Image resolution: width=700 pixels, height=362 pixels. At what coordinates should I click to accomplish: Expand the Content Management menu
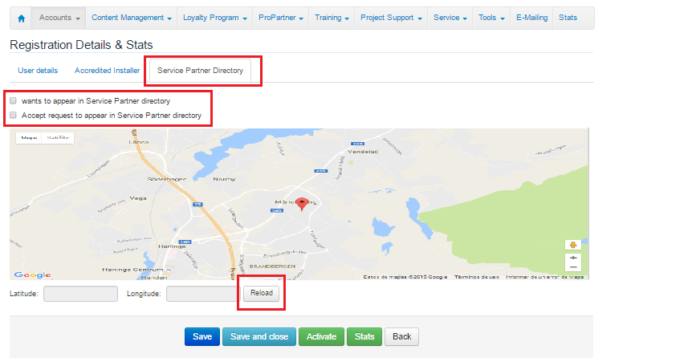point(131,18)
